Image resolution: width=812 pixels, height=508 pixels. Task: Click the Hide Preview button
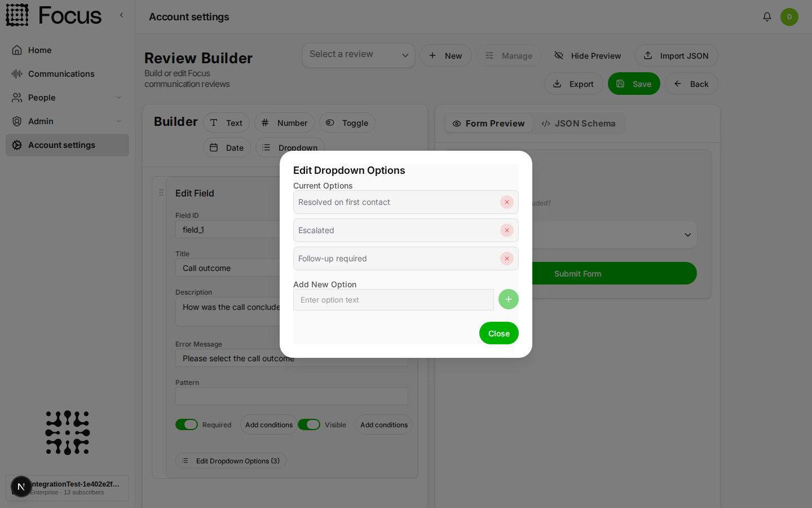pyautogui.click(x=588, y=55)
